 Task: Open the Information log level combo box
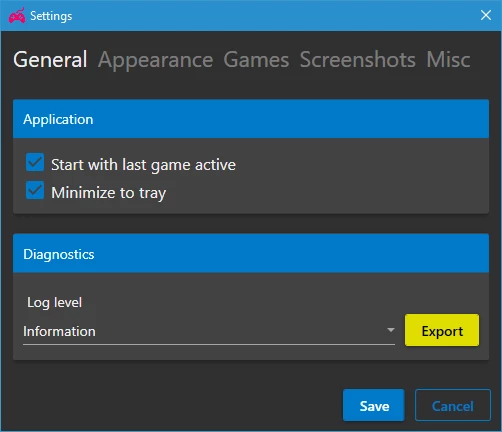[209, 331]
